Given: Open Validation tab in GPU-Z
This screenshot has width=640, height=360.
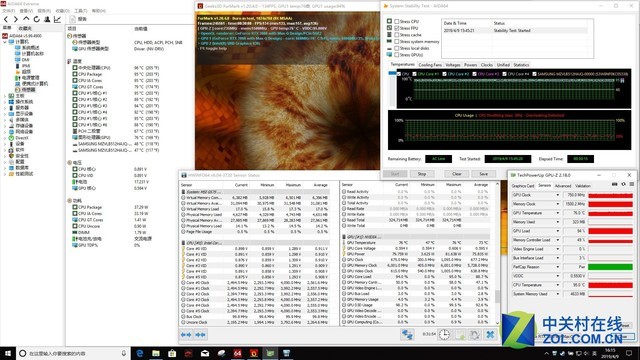Looking at the screenshot, I should [582, 186].
